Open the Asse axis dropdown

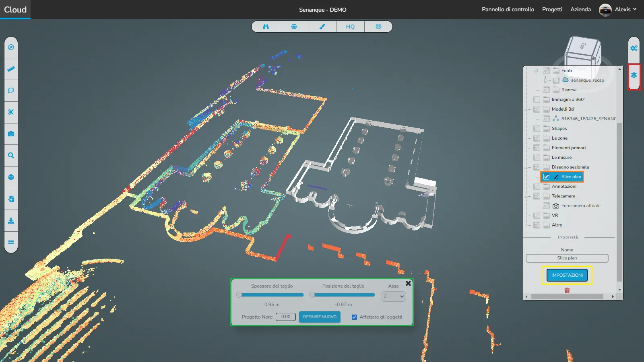(393, 296)
